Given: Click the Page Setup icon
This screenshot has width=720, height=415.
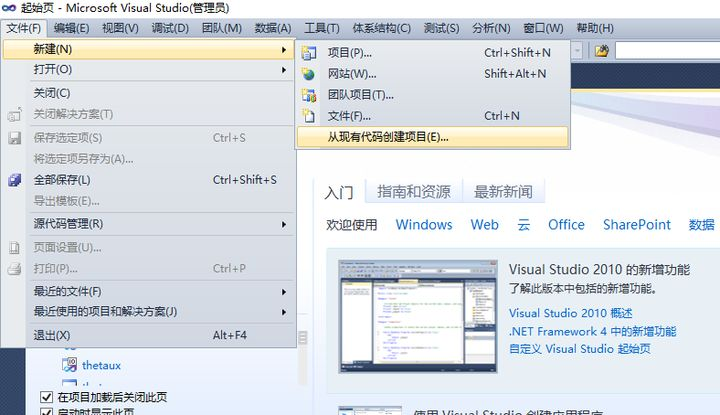Looking at the screenshot, I should [x=14, y=248].
